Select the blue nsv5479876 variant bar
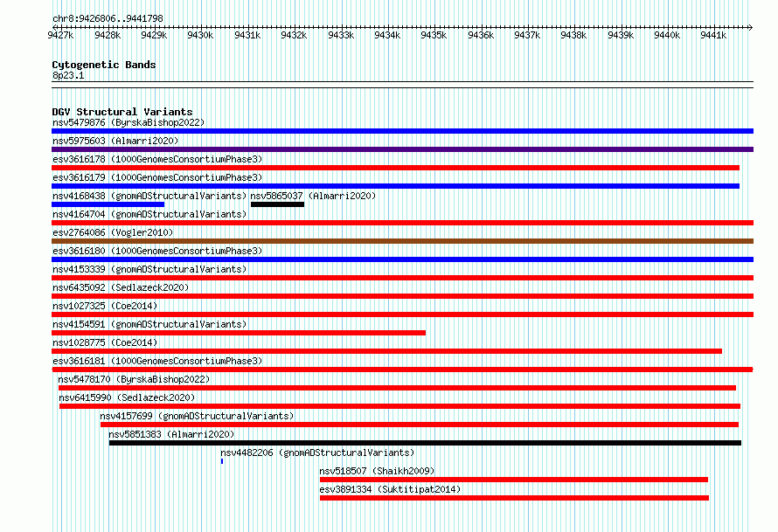Image resolution: width=778 pixels, height=532 pixels. click(x=402, y=131)
